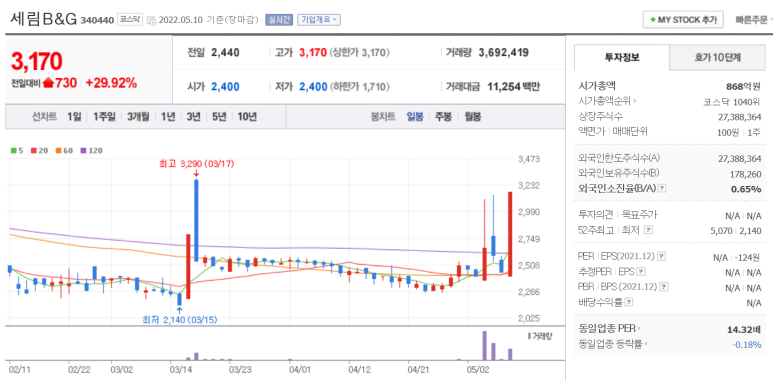Select the 1일 line chart period
This screenshot has width=773, height=381.
[x=74, y=117]
